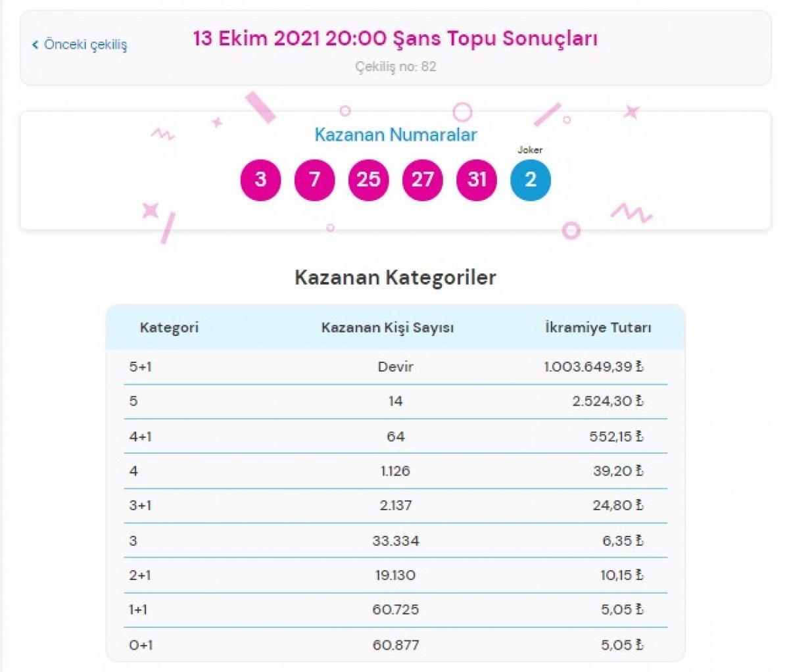Select the ball showing 25
Viewport: 789px width, 672px height.
point(368,178)
